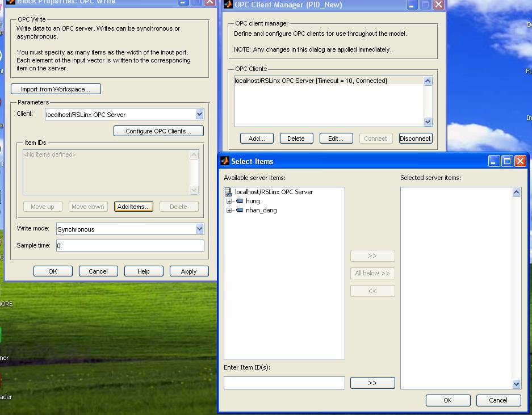Click the disabled Move up button
This screenshot has height=415, width=532.
click(x=43, y=206)
